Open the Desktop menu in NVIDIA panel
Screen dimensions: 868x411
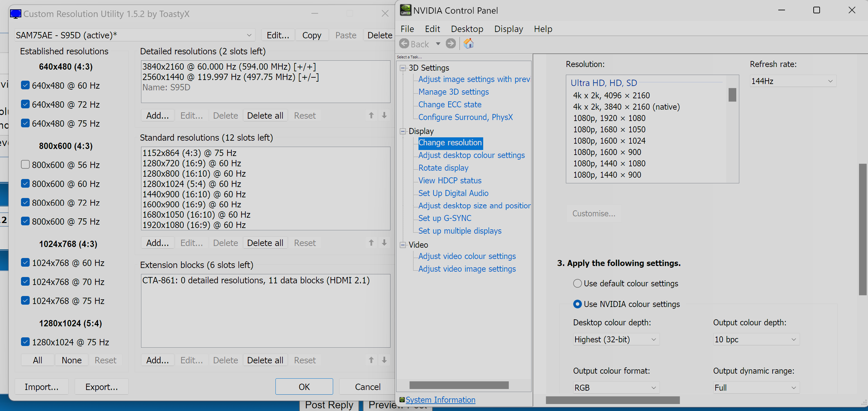(x=467, y=29)
